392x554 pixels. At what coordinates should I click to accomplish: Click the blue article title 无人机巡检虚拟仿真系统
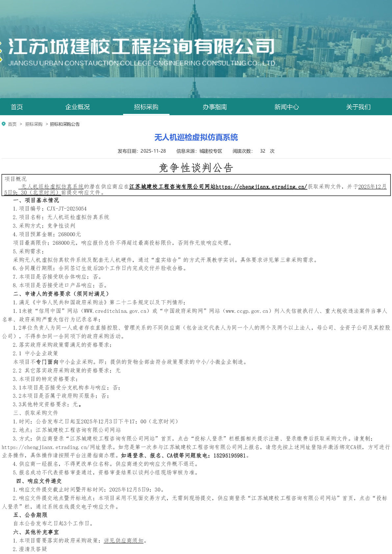pyautogui.click(x=196, y=138)
